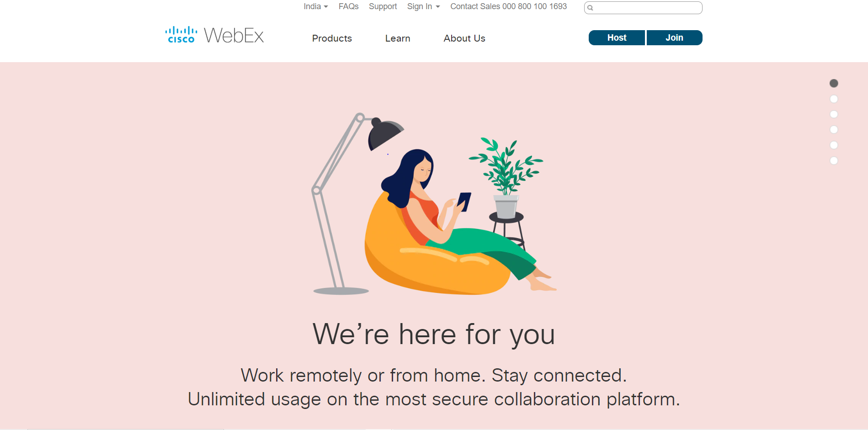The height and width of the screenshot is (430, 868).
Task: Open the Sign In dropdown
Action: (423, 6)
